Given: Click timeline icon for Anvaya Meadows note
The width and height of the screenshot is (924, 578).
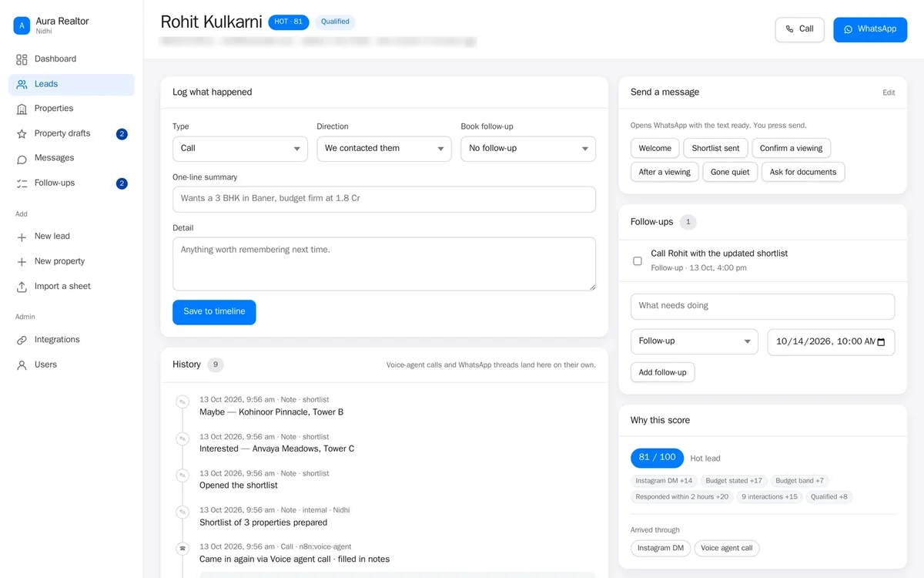Looking at the screenshot, I should [182, 439].
